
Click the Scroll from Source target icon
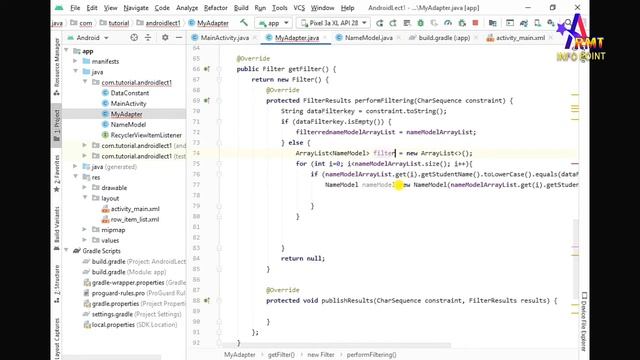coord(134,38)
